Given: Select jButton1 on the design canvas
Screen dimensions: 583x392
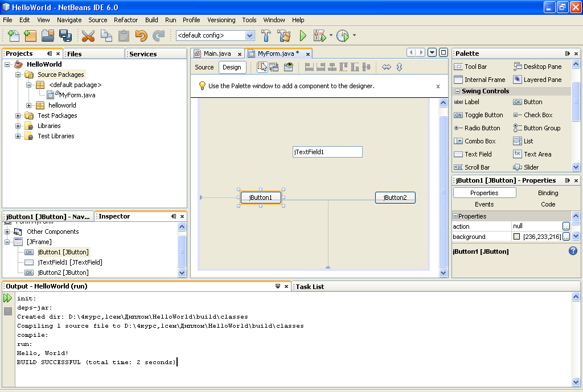Looking at the screenshot, I should tap(261, 197).
